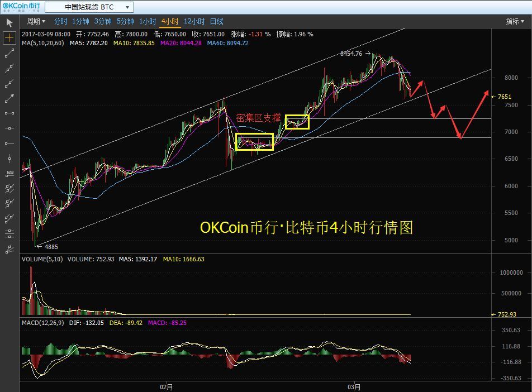Activate the crosshair cursor tool
This screenshot has height=392, width=532.
(x=9, y=37)
